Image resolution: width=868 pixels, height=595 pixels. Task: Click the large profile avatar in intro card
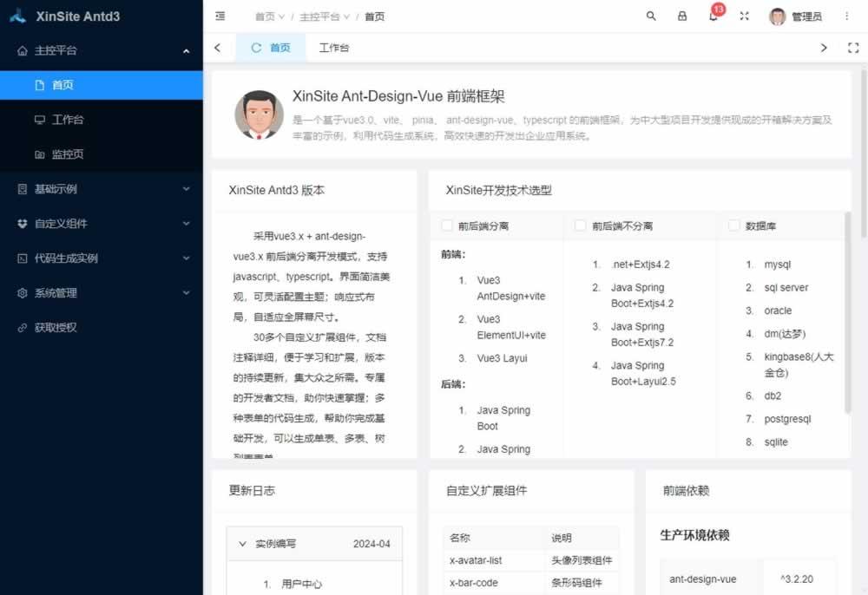tap(259, 114)
